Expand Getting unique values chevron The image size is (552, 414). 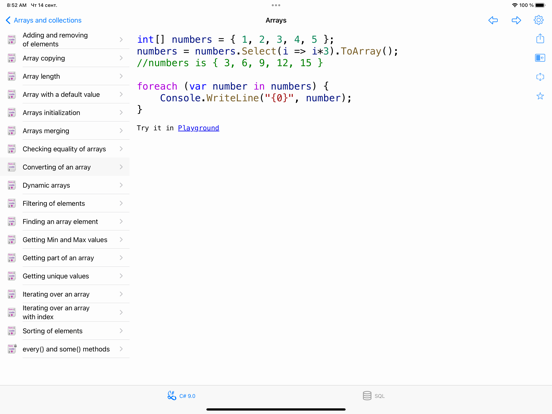tap(121, 276)
